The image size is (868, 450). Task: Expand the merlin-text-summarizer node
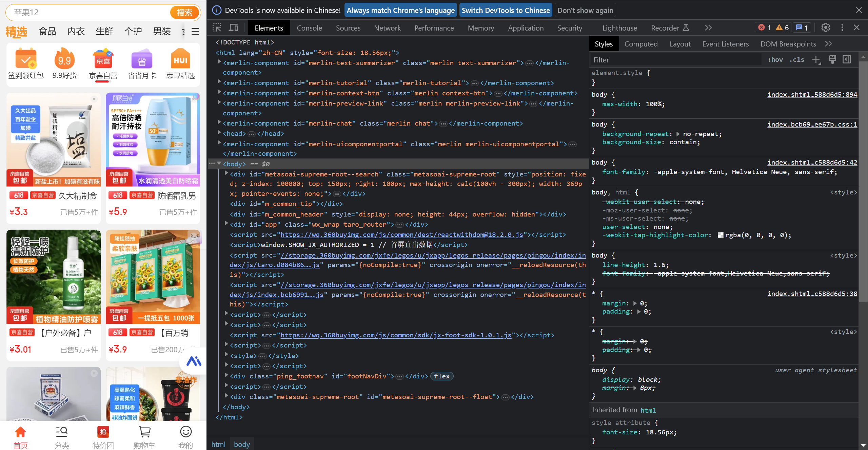(x=219, y=62)
